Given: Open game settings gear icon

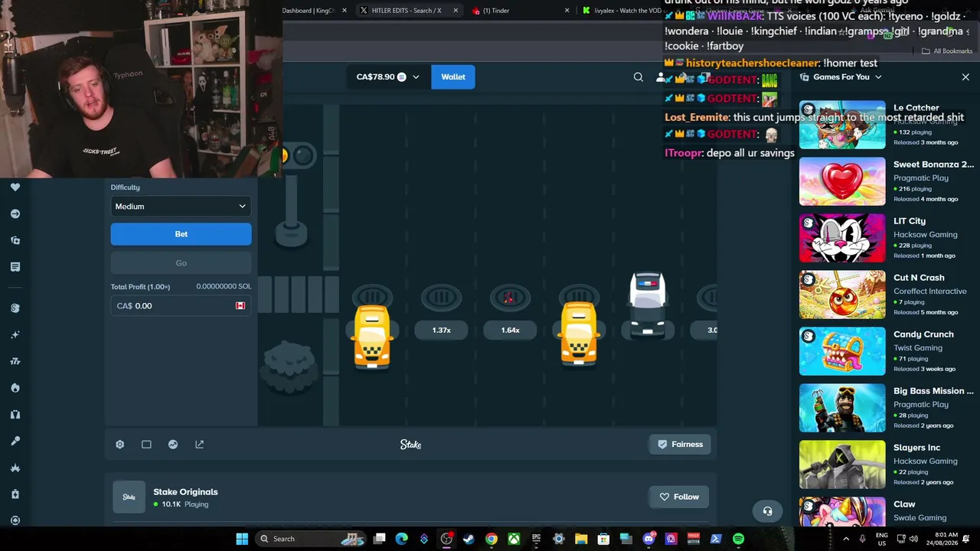Looking at the screenshot, I should click(x=120, y=445).
